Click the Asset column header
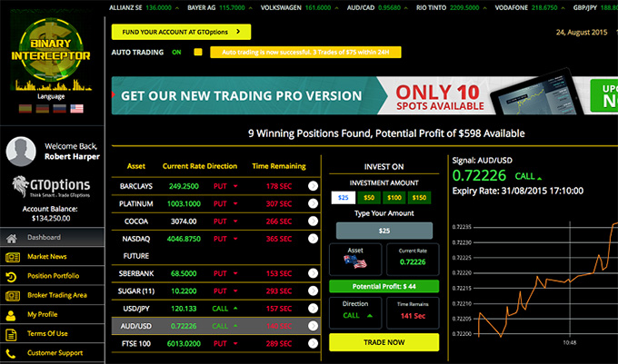 [x=136, y=166]
